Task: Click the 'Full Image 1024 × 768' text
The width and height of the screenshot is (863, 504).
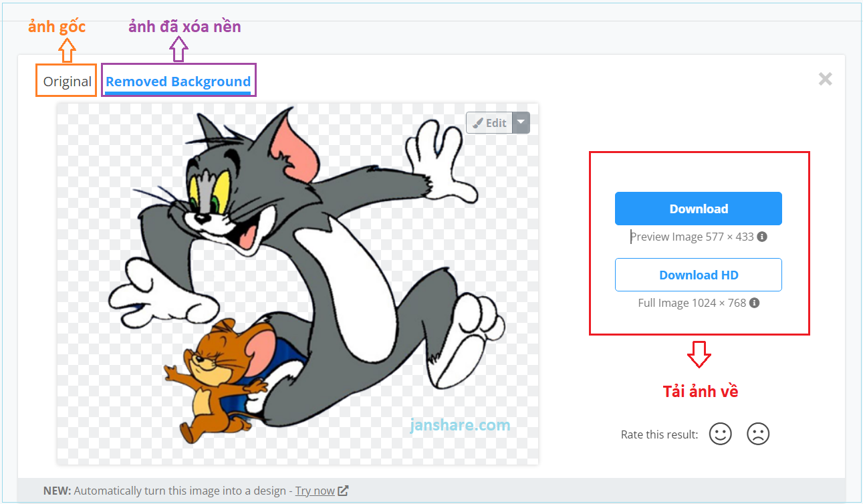Action: pos(692,303)
